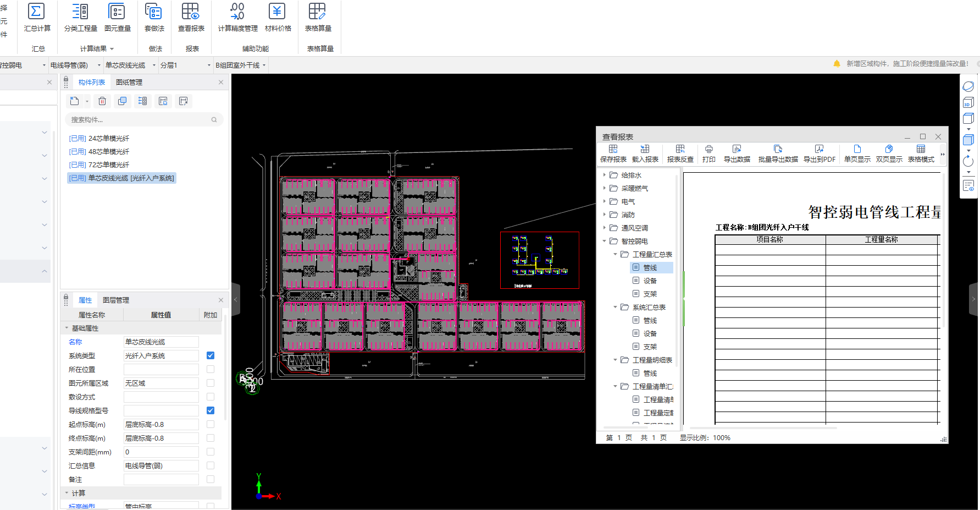Select the 48芯单模光纤 component

99,152
